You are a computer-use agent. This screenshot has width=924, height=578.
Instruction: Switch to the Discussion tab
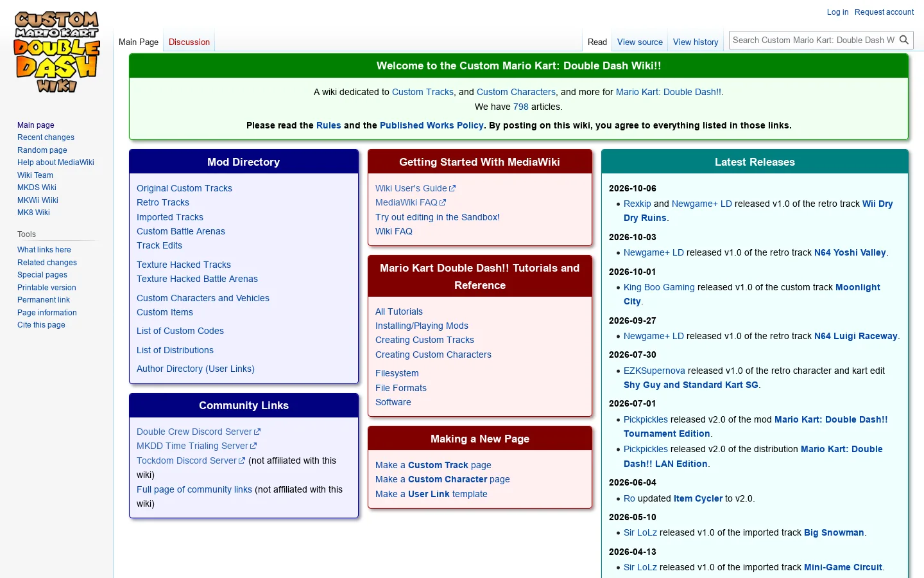click(189, 42)
